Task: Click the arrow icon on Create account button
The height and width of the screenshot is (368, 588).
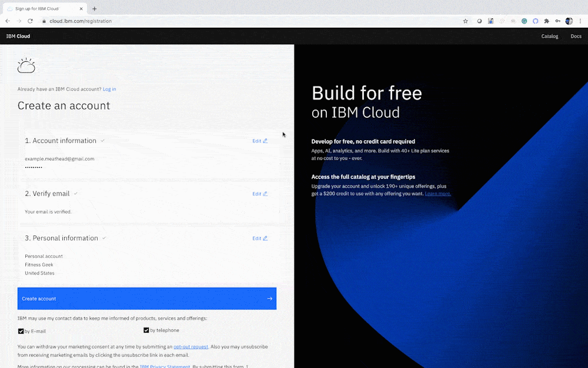Action: (x=270, y=299)
